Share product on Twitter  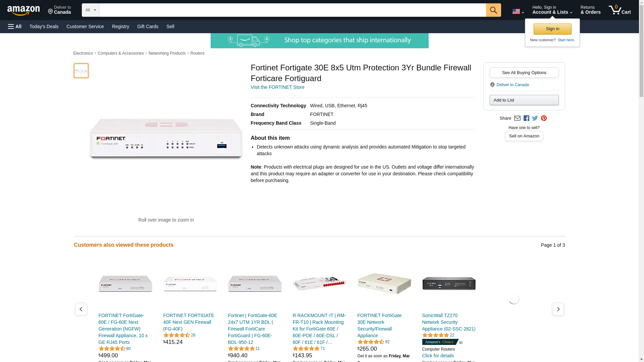point(535,118)
